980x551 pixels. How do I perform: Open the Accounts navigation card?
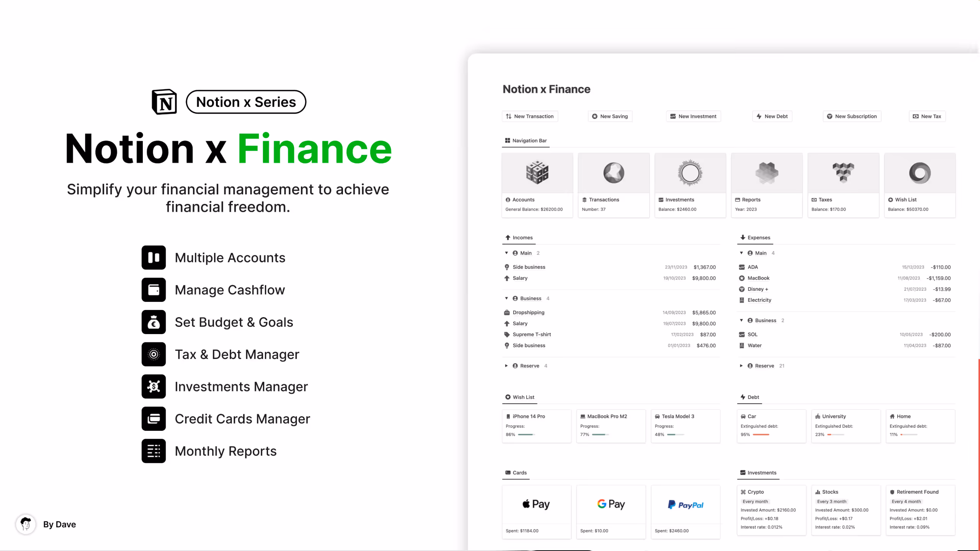(537, 185)
